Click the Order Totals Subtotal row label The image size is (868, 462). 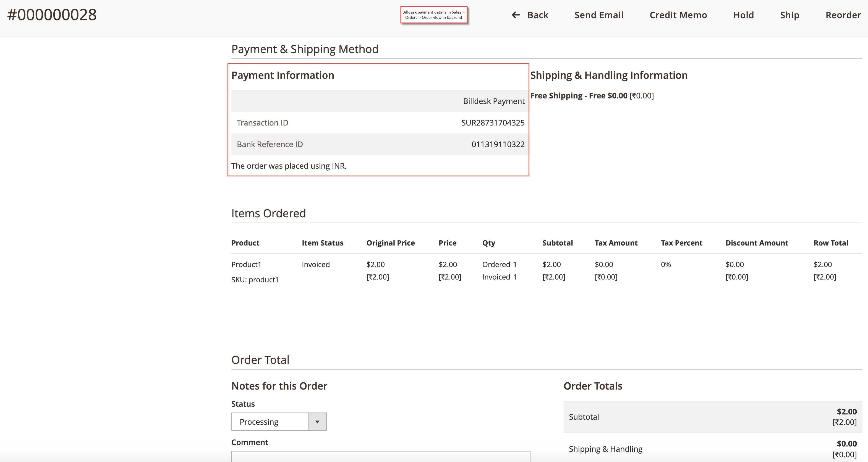[584, 417]
